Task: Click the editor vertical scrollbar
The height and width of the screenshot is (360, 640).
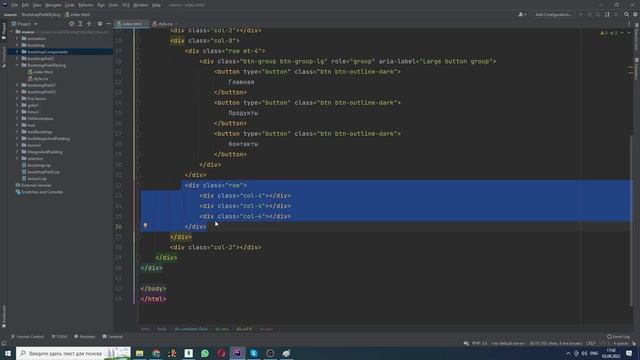Action: click(x=631, y=220)
